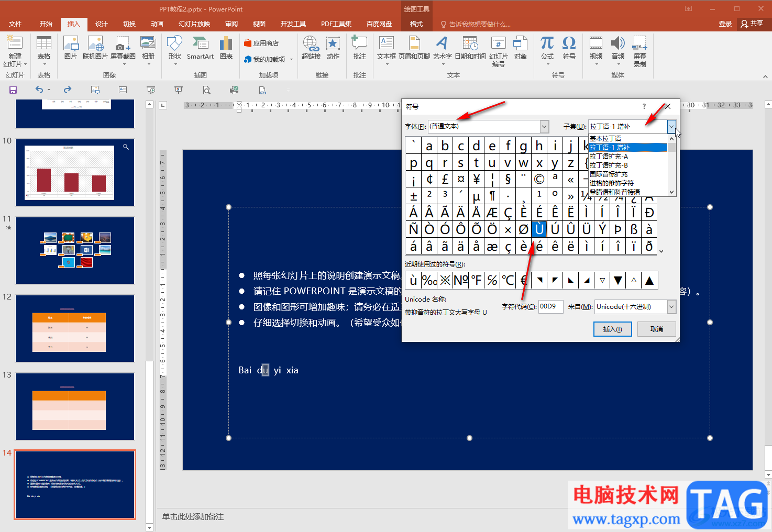This screenshot has height=532, width=772.
Task: Click the Chart icon
Action: point(226,48)
